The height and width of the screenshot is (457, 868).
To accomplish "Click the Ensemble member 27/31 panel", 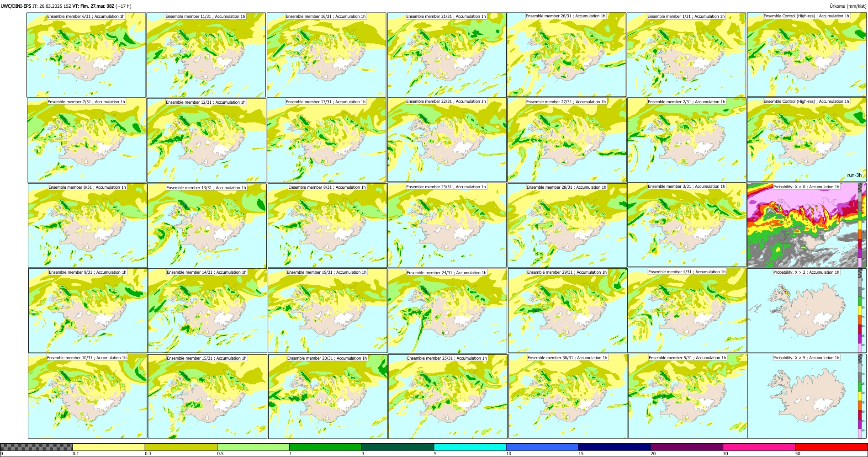I will tap(567, 140).
